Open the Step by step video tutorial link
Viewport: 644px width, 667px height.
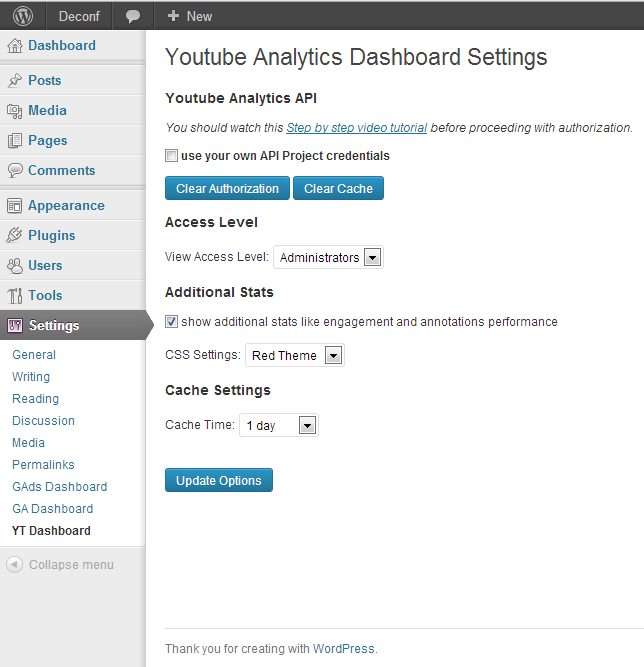356,128
